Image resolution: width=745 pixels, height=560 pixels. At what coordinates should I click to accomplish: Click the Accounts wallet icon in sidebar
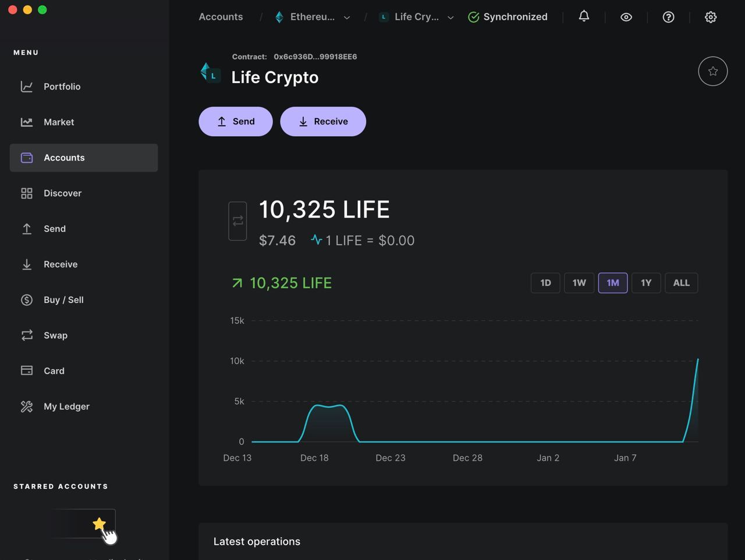click(27, 158)
